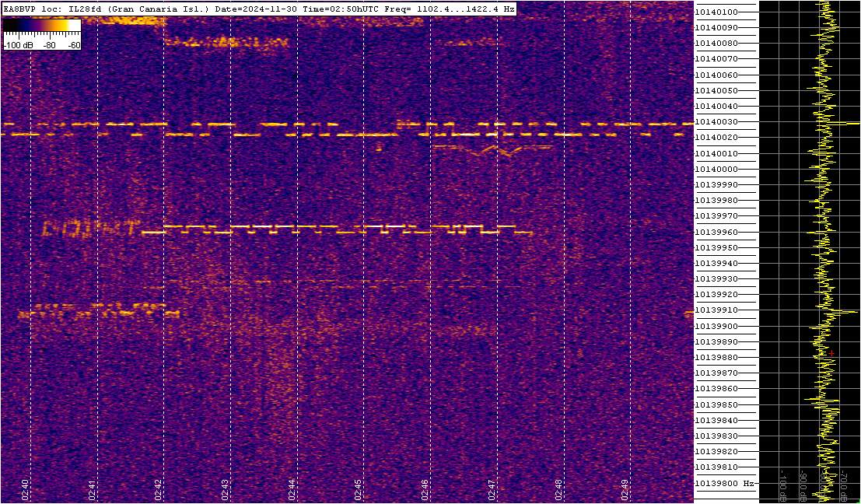Click frequency label 10140060
Viewport: 861px width, 504px height.
pyautogui.click(x=716, y=75)
